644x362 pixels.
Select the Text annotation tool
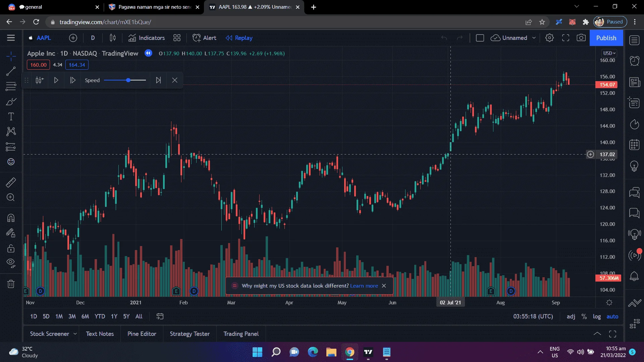(x=11, y=117)
